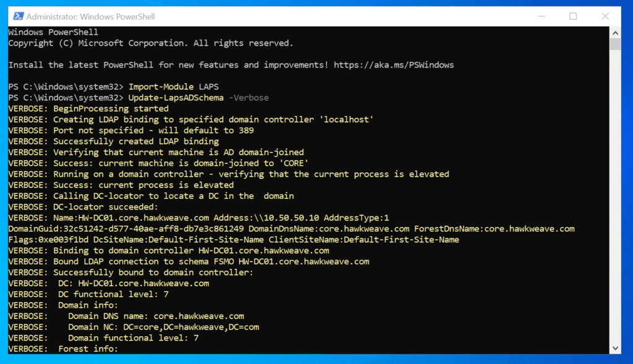The image size is (633, 364).
Task: Click the -Verbose parameter text
Action: pyautogui.click(x=249, y=98)
